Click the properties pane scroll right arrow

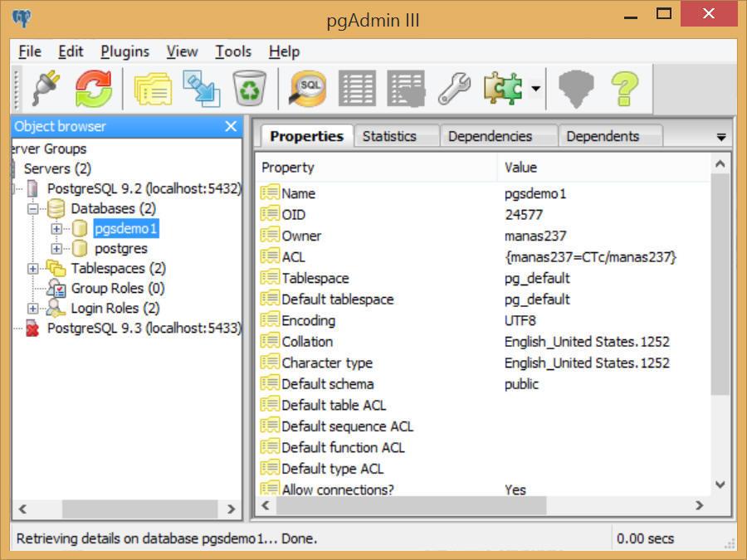pos(700,505)
